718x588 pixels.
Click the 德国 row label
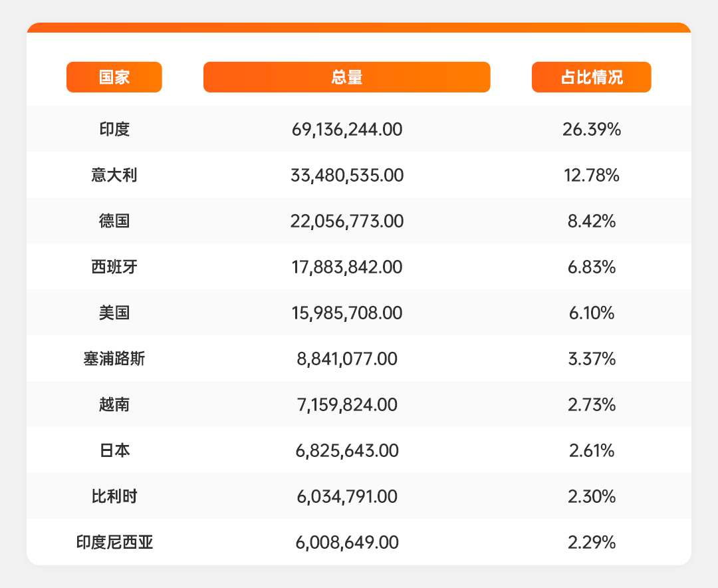pyautogui.click(x=114, y=221)
